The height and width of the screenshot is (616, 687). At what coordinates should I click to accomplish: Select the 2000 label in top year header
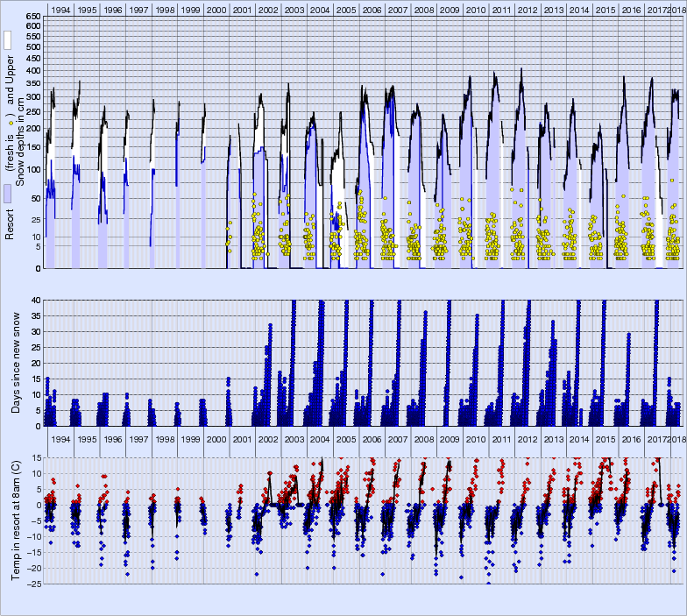[x=216, y=10]
